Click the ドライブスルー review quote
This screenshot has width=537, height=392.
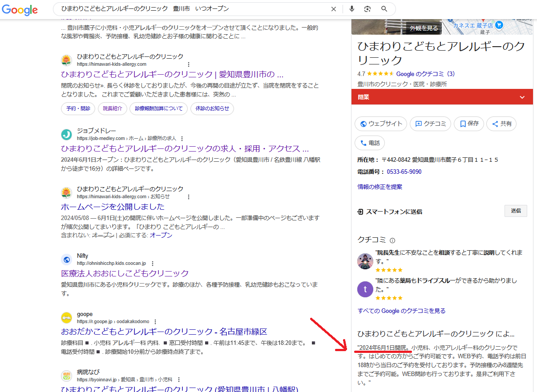pos(446,285)
